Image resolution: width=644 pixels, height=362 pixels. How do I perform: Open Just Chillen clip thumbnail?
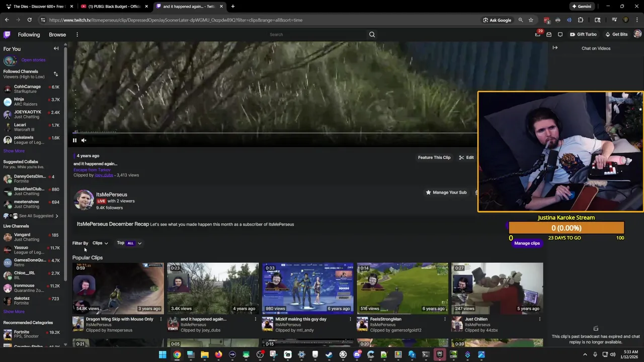click(497, 288)
